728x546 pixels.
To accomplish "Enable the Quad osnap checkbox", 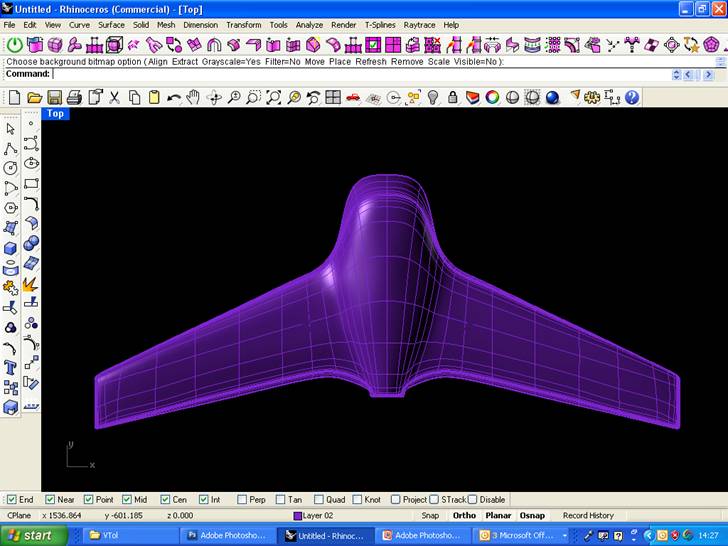I will point(318,500).
